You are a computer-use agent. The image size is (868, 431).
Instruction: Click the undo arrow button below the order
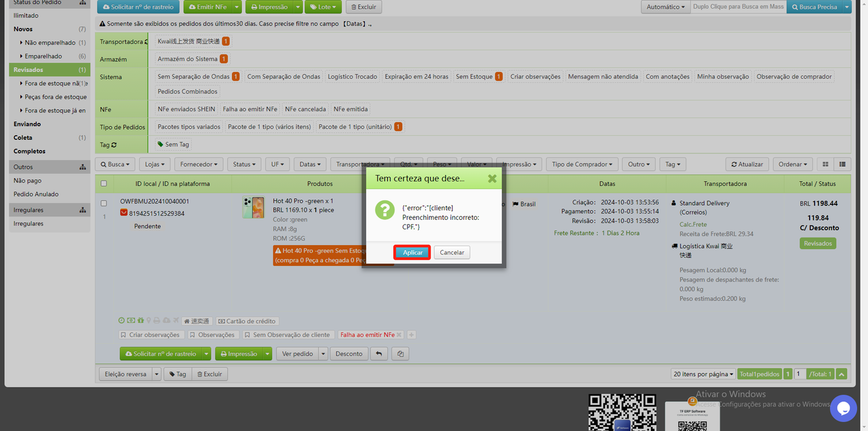click(x=378, y=353)
